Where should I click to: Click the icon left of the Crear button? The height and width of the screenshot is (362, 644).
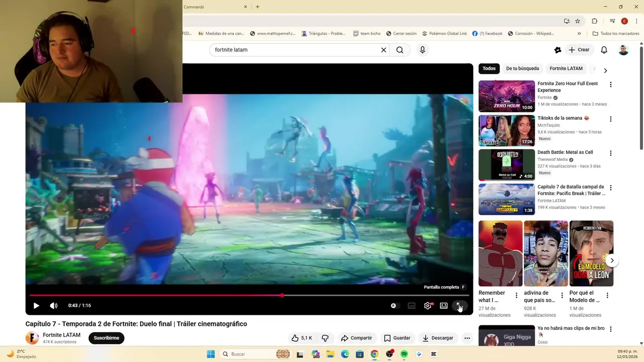point(557,50)
